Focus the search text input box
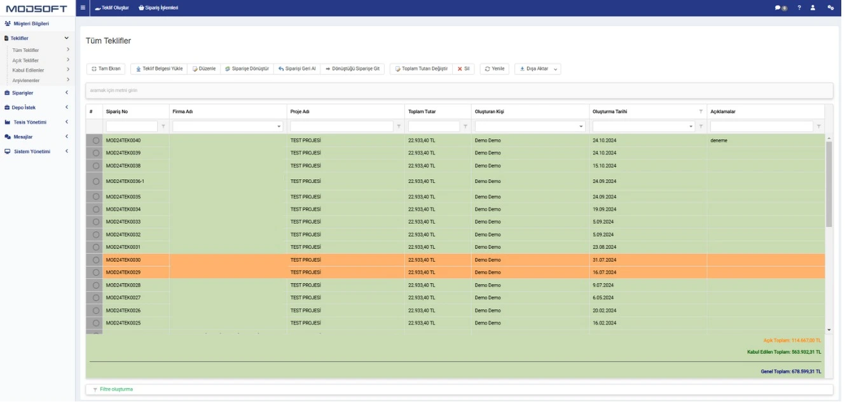Screen dimensions: 868x418 click(459, 90)
